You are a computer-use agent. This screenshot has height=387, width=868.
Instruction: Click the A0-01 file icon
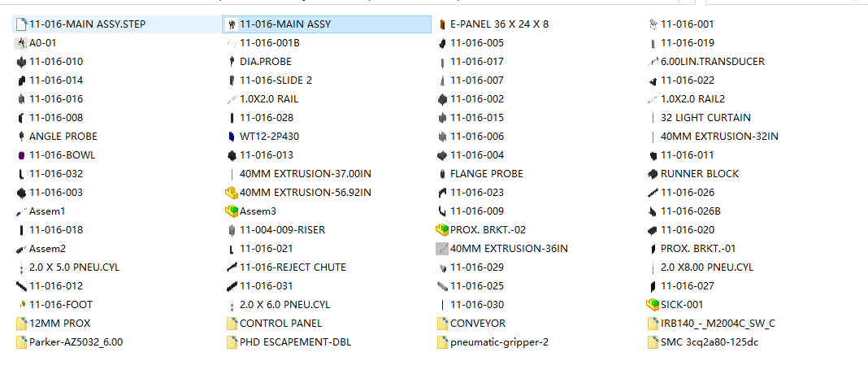pyautogui.click(x=22, y=42)
